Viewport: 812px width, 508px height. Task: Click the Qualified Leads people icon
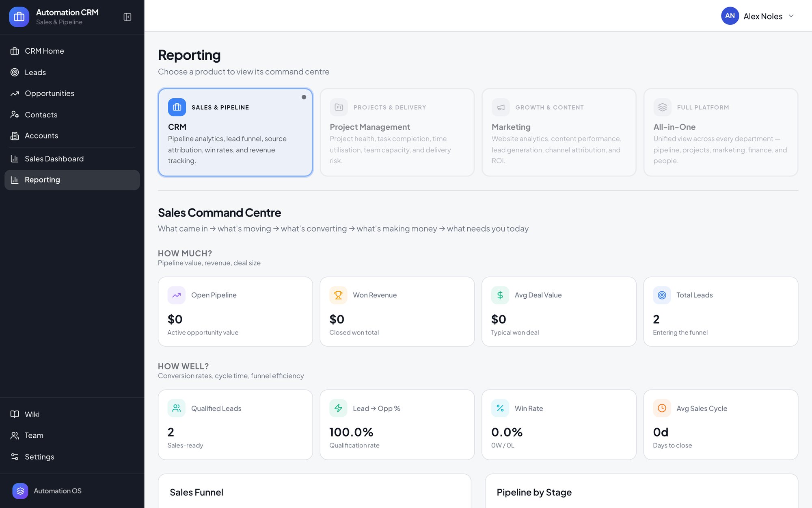point(177,408)
